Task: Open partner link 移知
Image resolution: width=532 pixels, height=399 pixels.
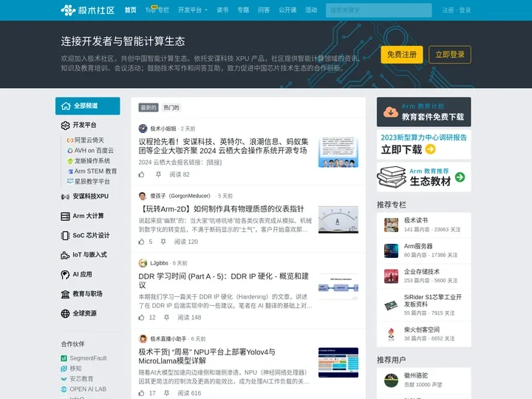Action: pos(75,369)
